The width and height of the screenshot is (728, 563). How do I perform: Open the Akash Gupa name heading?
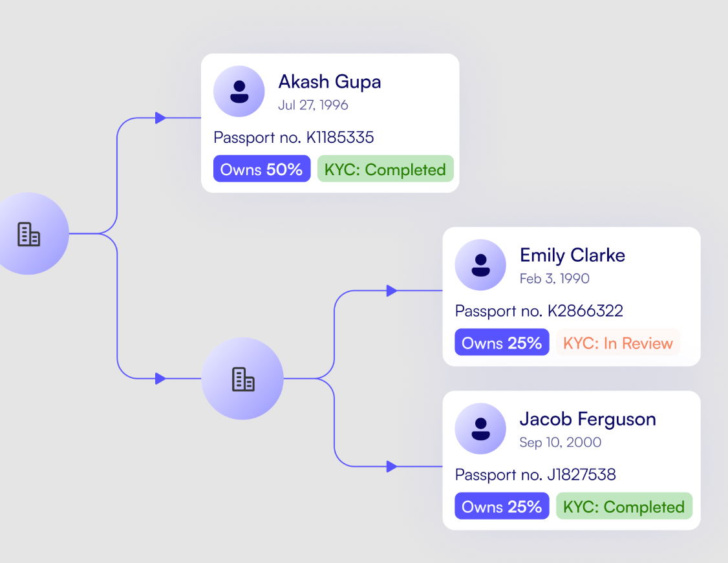[x=330, y=82]
